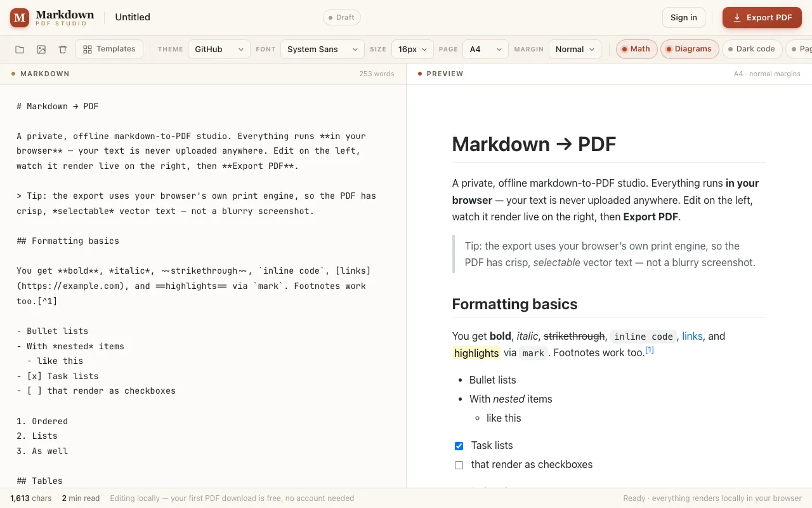
Task: Click the 'Formatting basics' preview heading
Action: (514, 304)
